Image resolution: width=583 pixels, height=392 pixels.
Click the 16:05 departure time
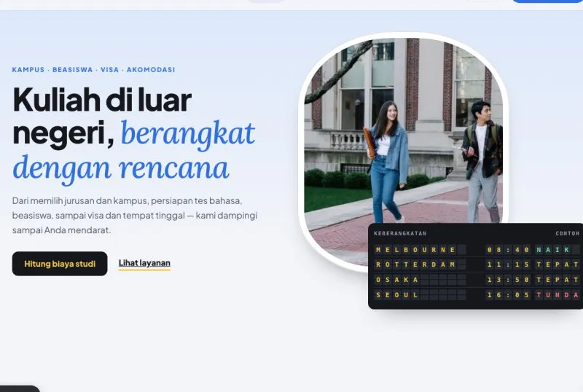click(508, 295)
